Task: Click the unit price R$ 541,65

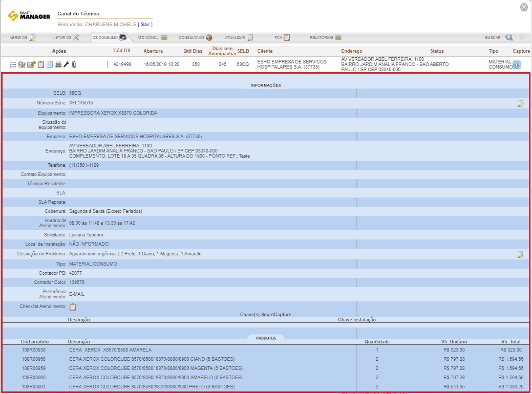Action: click(454, 386)
